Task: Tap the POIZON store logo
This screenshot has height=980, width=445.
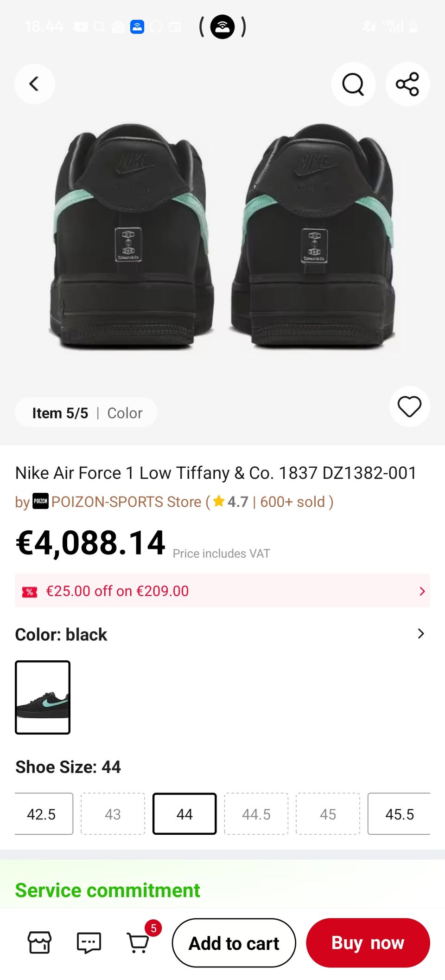Action: pyautogui.click(x=40, y=501)
